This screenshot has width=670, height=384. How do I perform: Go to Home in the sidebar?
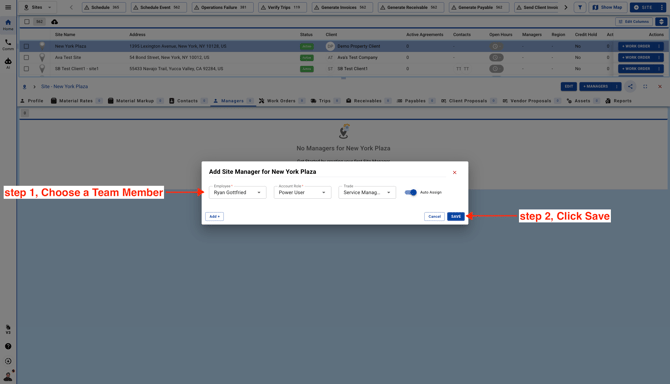point(8,25)
